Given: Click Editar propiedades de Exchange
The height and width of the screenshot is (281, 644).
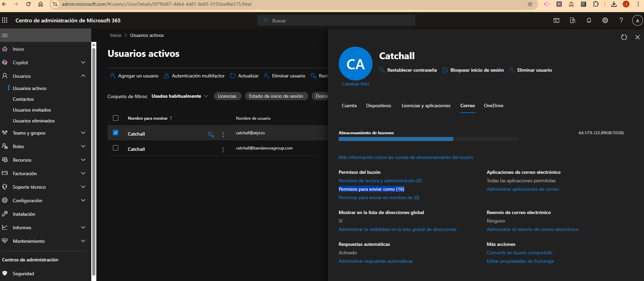Looking at the screenshot, I should (x=520, y=261).
